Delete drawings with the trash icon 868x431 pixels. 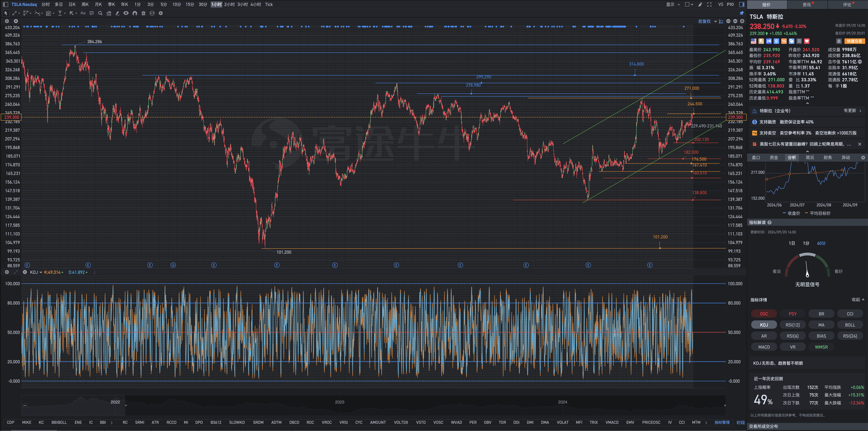click(144, 13)
